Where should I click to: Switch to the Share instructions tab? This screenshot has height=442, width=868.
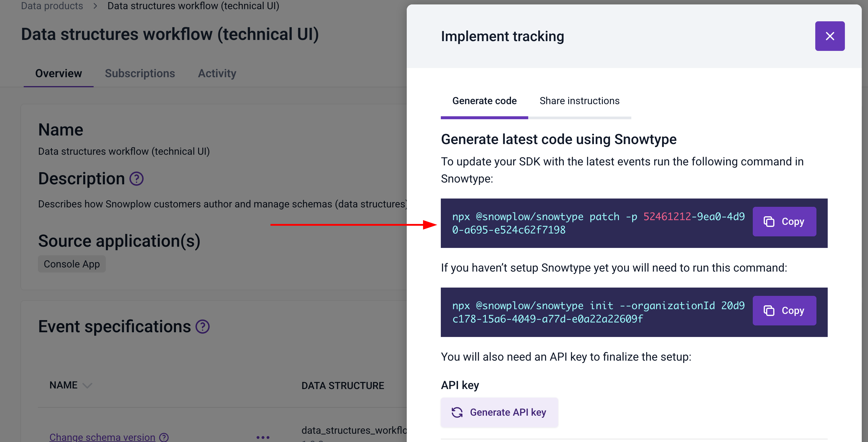point(579,101)
